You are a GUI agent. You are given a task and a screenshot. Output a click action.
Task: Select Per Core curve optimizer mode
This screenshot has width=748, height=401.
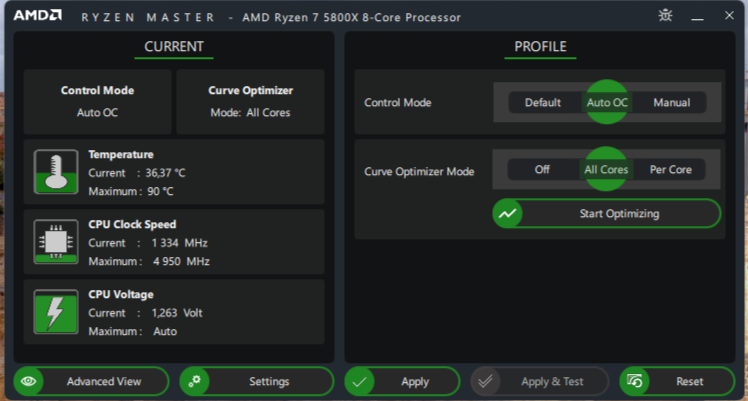click(671, 170)
